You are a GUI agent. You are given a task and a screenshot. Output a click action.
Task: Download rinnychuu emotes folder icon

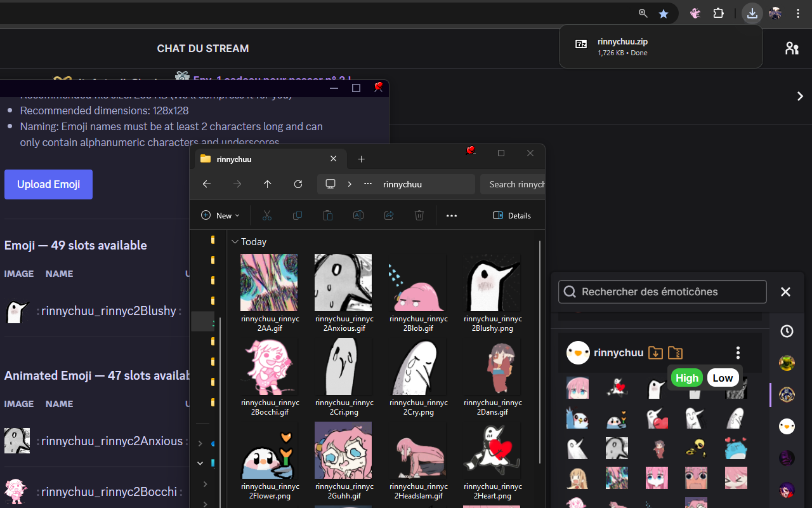tap(655, 352)
